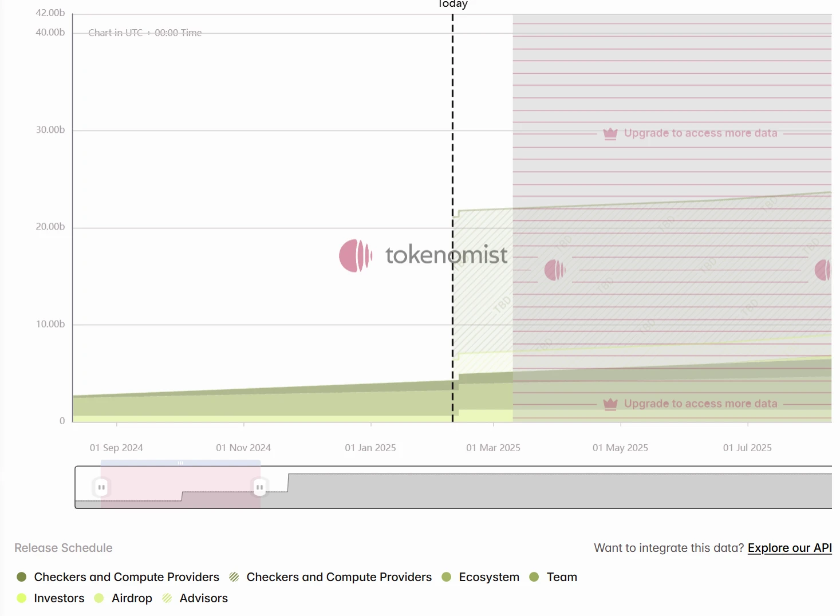This screenshot has width=840, height=616.
Task: Click the Release Schedule heading
Action: click(64, 548)
